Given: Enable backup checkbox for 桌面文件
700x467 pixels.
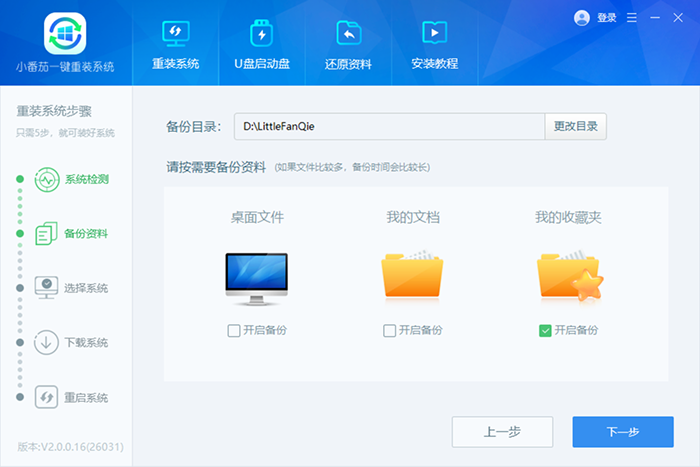Looking at the screenshot, I should [x=234, y=330].
